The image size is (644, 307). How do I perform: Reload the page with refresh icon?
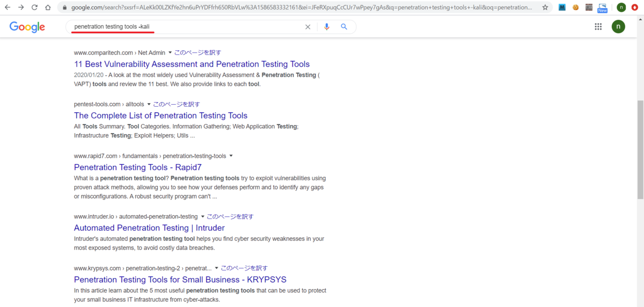pos(34,8)
